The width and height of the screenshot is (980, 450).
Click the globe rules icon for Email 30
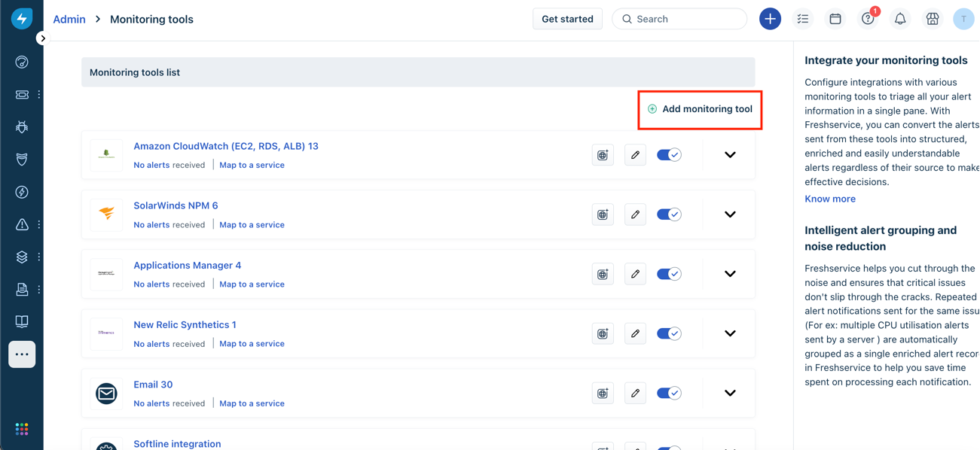click(603, 393)
